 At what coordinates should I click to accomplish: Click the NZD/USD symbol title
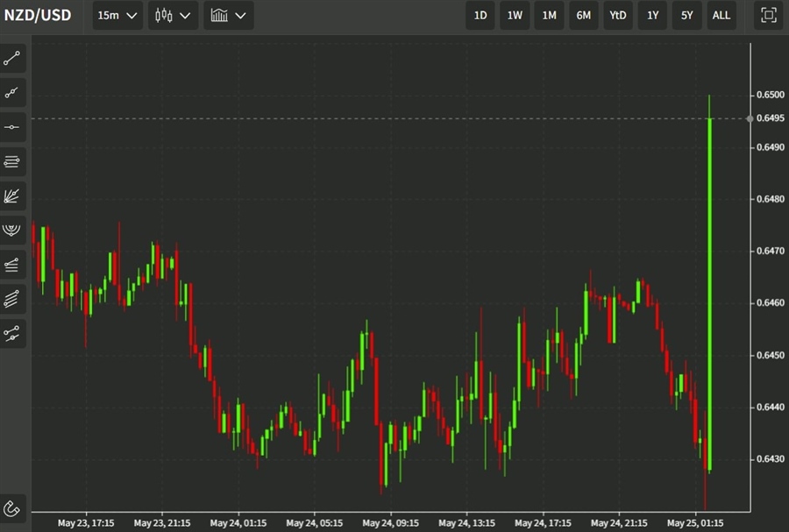pyautogui.click(x=38, y=15)
